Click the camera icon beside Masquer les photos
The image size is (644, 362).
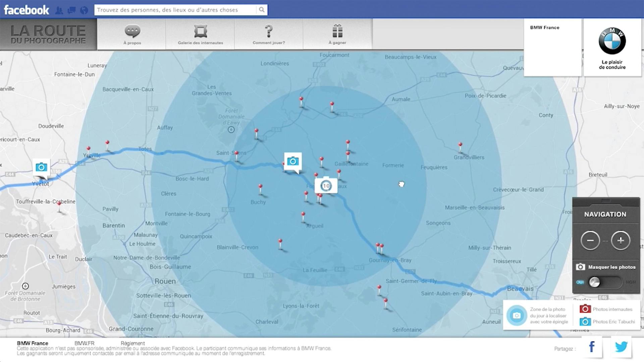coord(580,267)
